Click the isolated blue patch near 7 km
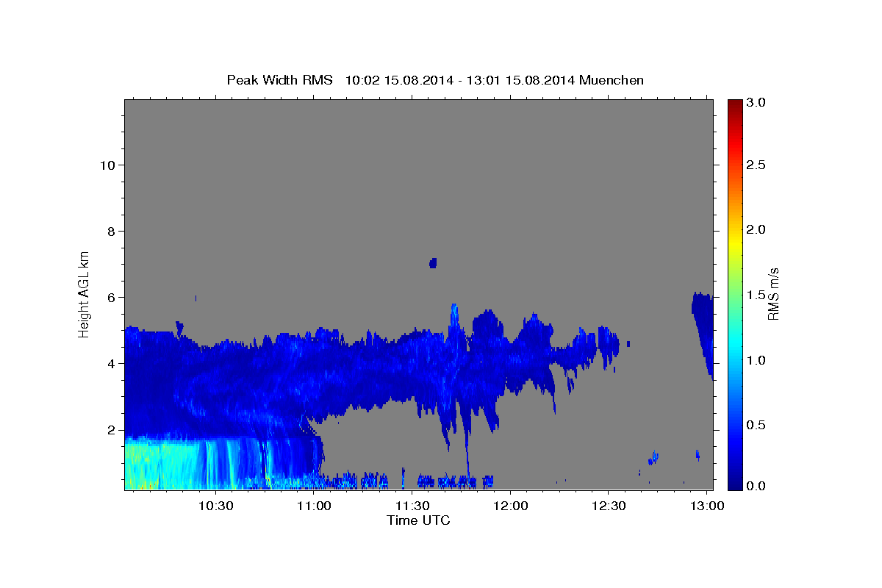Screen dimensions: 882x588 [433, 263]
